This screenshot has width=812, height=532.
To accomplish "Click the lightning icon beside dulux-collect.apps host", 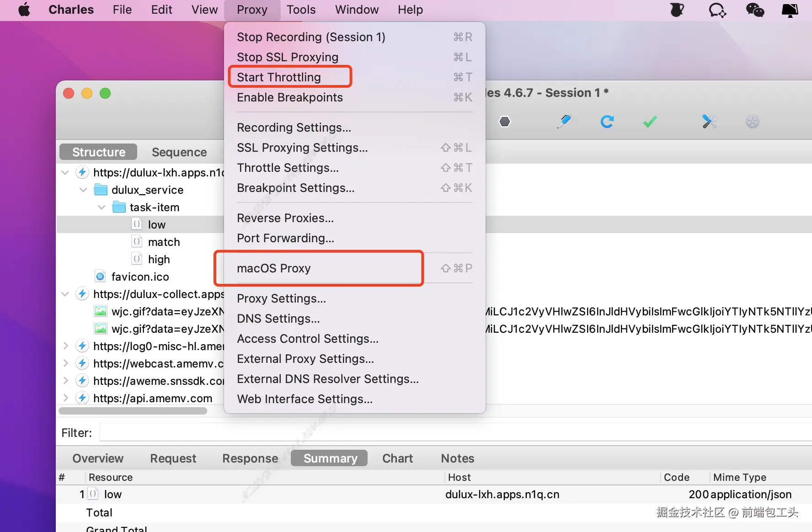I will click(x=82, y=294).
